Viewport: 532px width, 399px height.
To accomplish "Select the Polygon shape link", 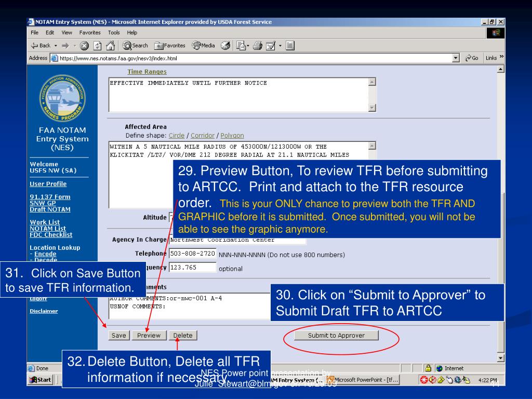I will 232,136.
